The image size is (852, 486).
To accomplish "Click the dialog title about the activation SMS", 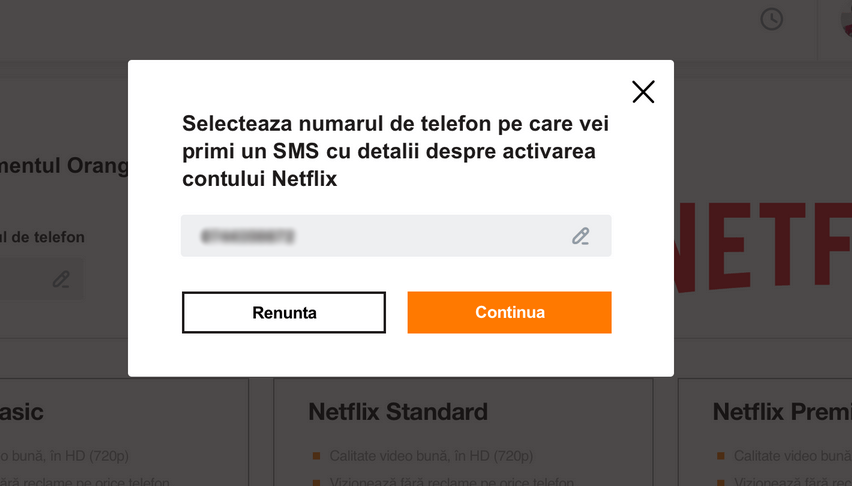I will (396, 151).
